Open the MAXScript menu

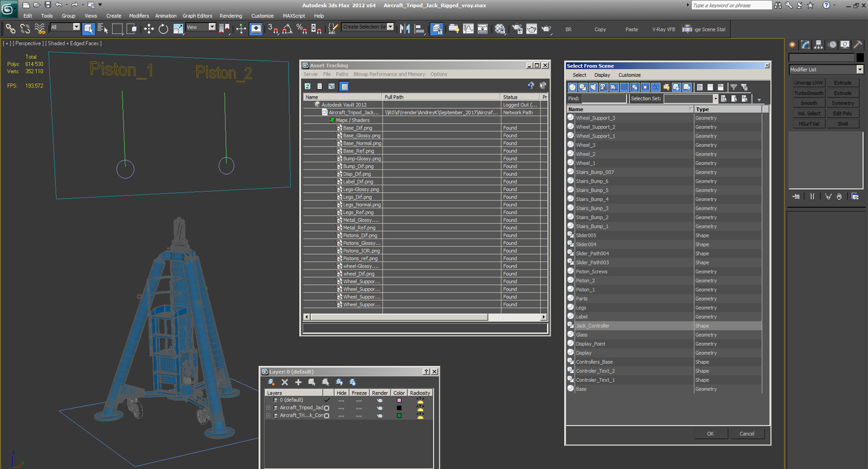tap(294, 16)
